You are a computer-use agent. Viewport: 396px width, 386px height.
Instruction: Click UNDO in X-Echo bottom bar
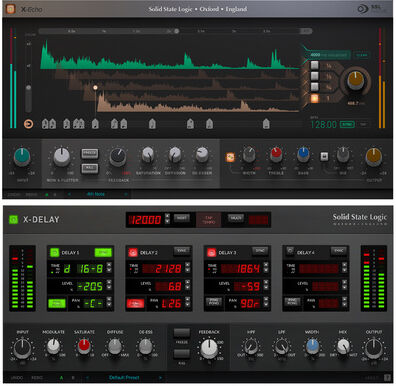point(14,194)
